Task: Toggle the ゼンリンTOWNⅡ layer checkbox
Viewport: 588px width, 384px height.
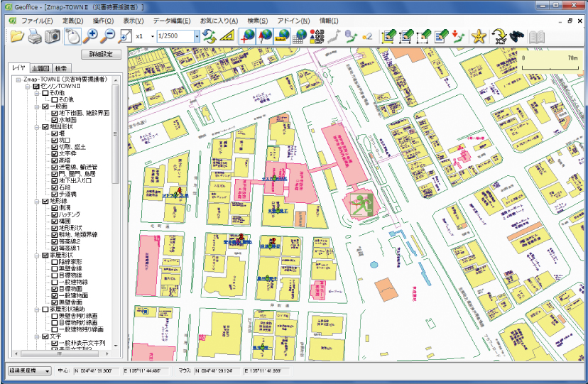Action: coord(36,86)
